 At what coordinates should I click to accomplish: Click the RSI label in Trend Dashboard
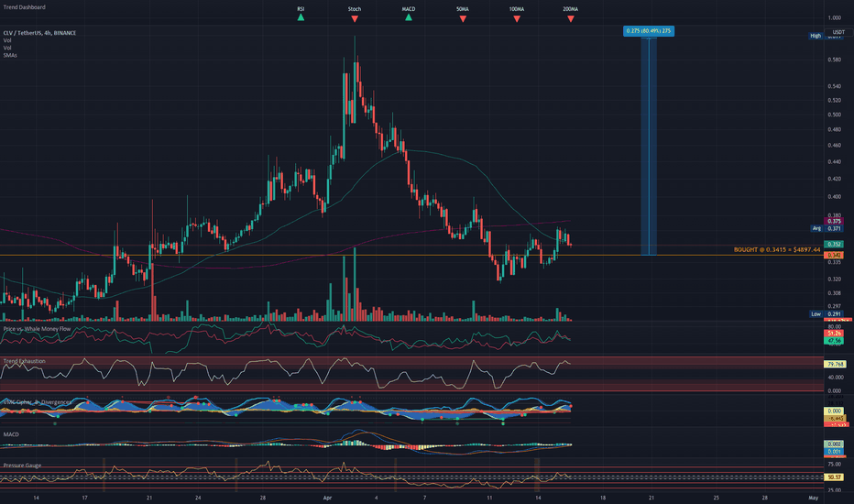coord(301,9)
